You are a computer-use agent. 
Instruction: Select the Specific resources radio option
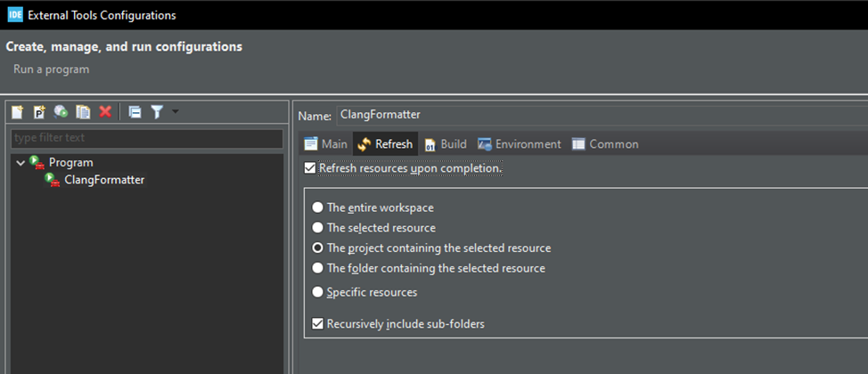318,292
